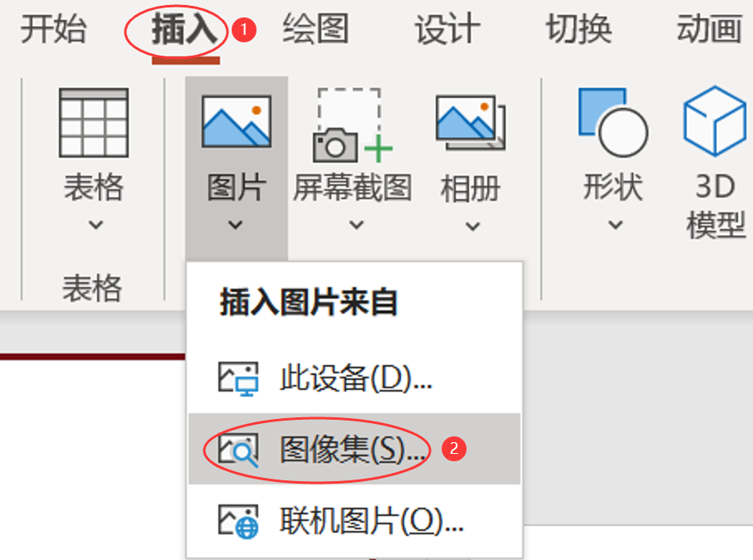Choose 此设备(D)... from the picture menu

tap(354, 378)
